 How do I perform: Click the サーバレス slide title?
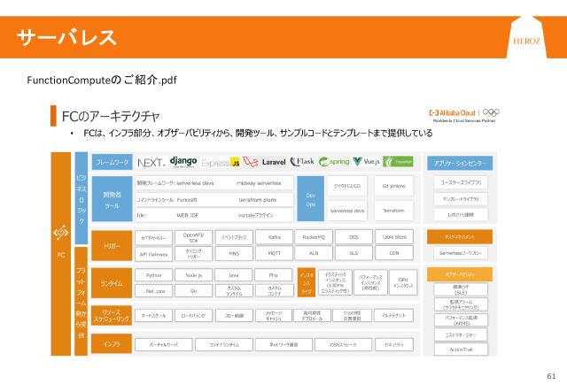click(66, 37)
